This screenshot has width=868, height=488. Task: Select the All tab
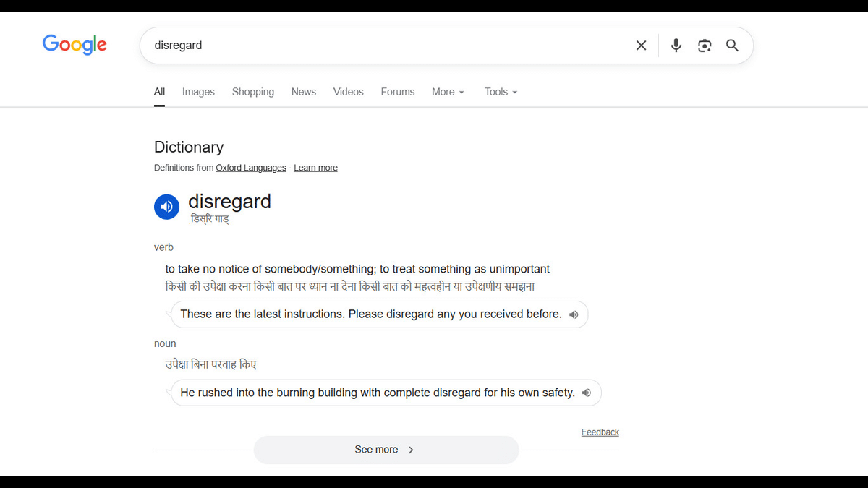tap(159, 92)
